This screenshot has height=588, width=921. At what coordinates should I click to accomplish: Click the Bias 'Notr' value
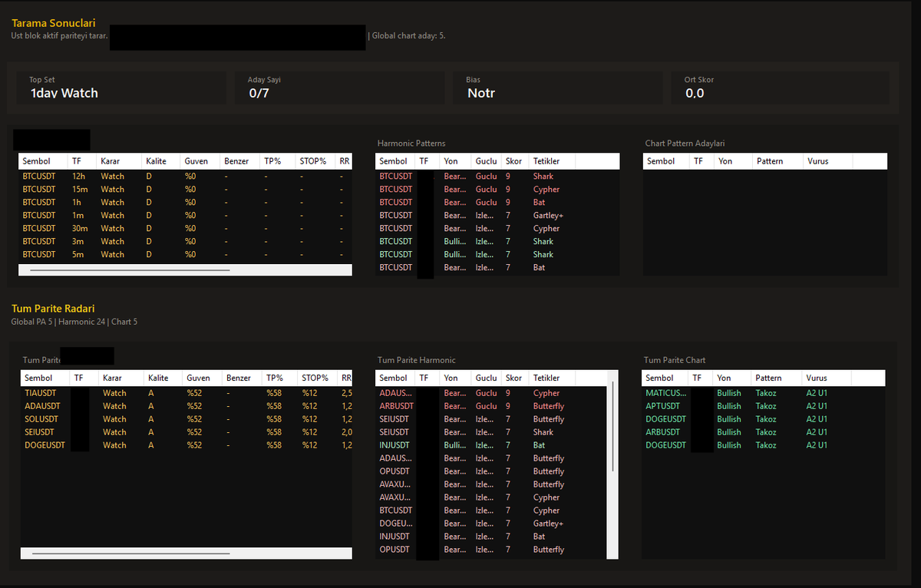coord(481,94)
